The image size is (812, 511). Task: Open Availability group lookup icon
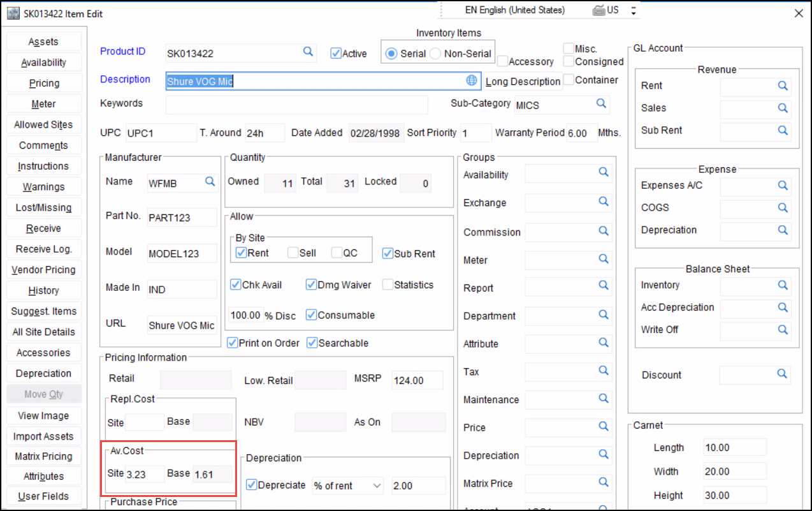coord(604,172)
